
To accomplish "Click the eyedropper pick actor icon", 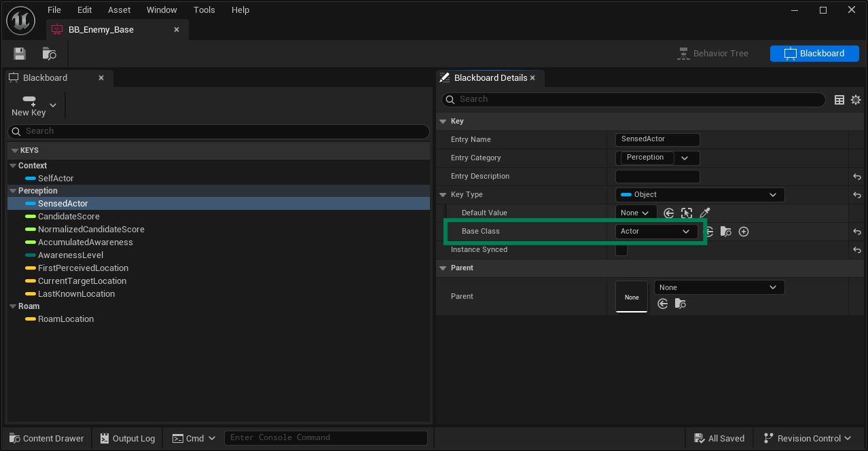I will click(704, 213).
